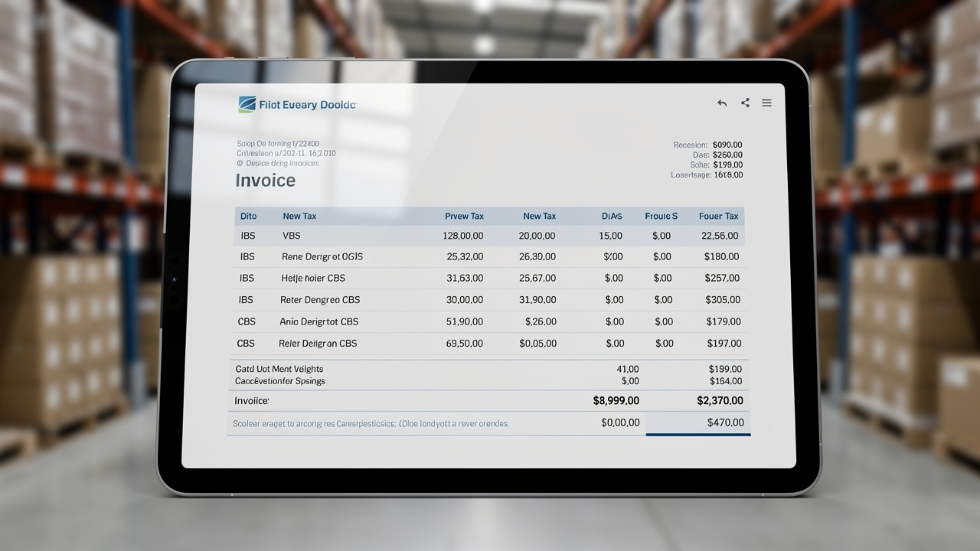
Task: Select the 31,63,00 cell
Action: tap(465, 279)
